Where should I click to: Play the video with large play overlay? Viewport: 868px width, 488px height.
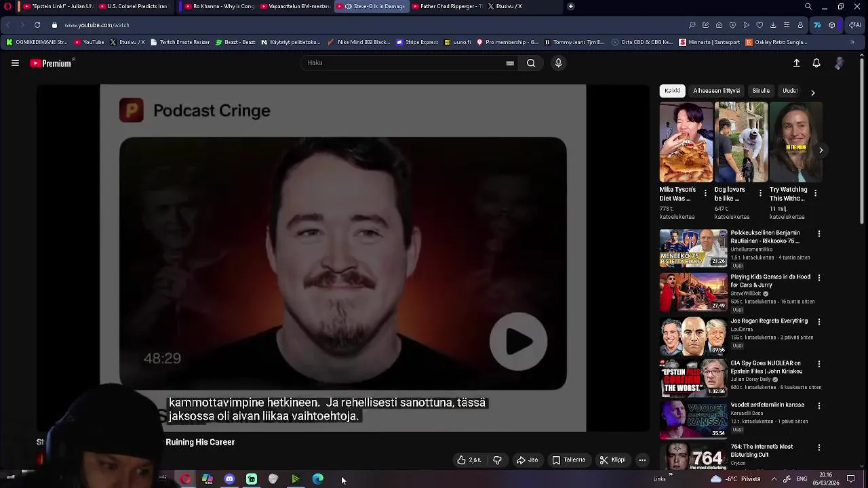[518, 342]
